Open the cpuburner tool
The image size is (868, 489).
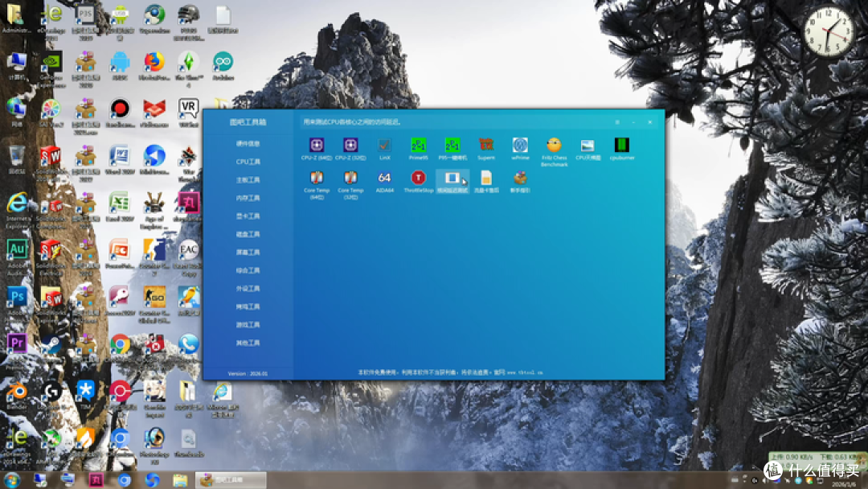click(x=621, y=149)
